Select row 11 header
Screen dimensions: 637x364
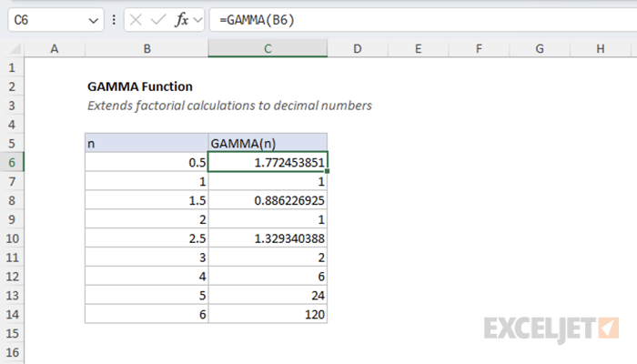12,258
